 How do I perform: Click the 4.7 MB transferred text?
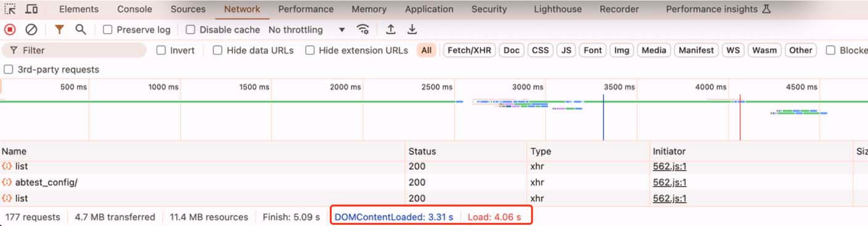pyautogui.click(x=115, y=217)
